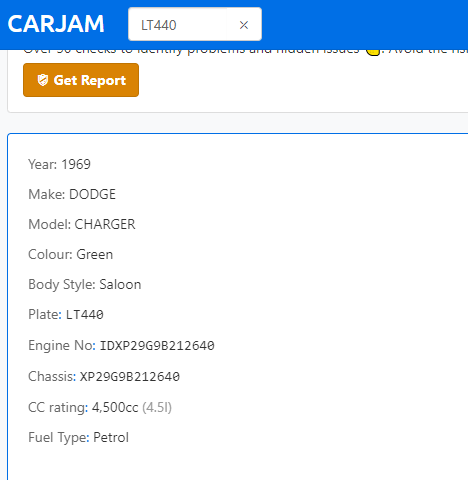Click the CC rating value 4,500cc
The width and height of the screenshot is (468, 480).
115,407
